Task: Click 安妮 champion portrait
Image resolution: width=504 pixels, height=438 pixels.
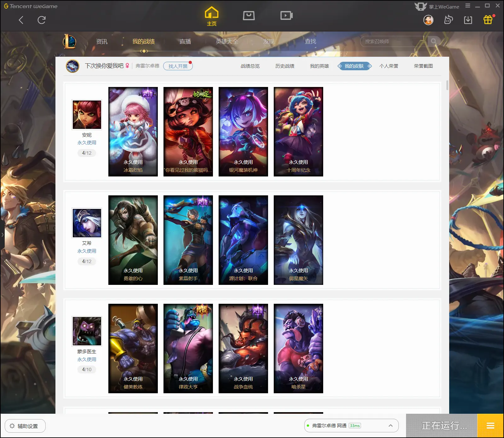Action: [87, 115]
